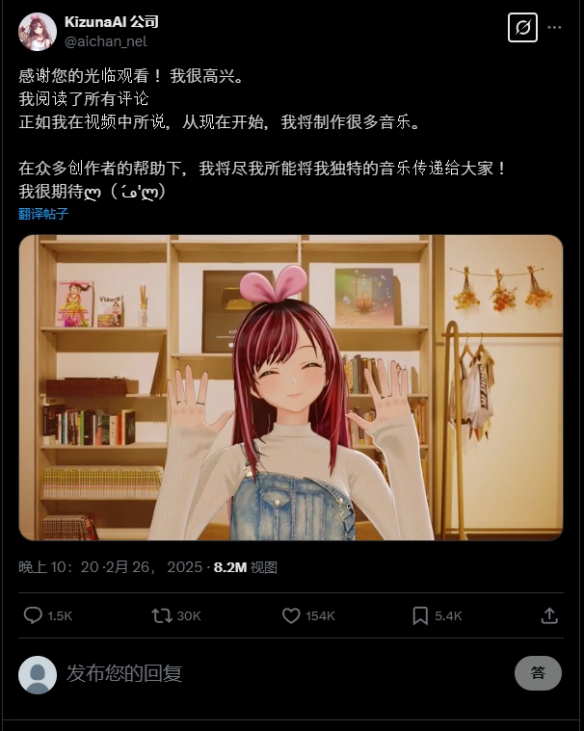The height and width of the screenshot is (731, 584).
Task: Bookmark the post with bookmark icon
Action: pyautogui.click(x=420, y=616)
